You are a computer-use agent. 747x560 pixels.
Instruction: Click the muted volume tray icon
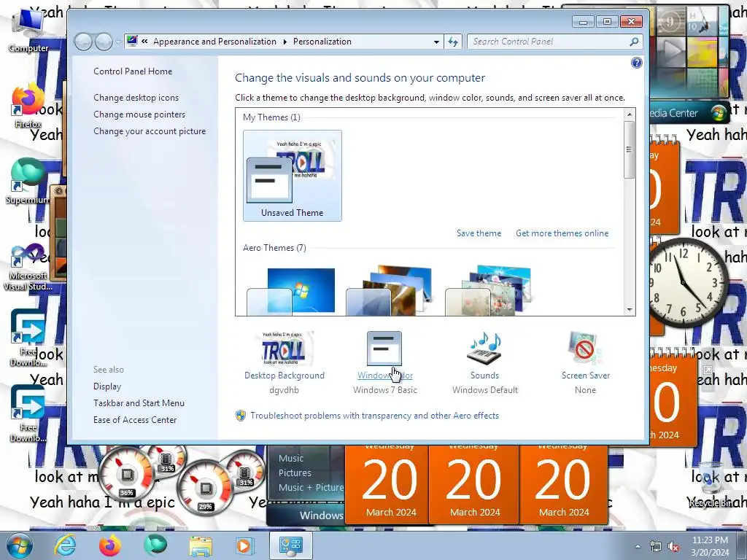(673, 546)
